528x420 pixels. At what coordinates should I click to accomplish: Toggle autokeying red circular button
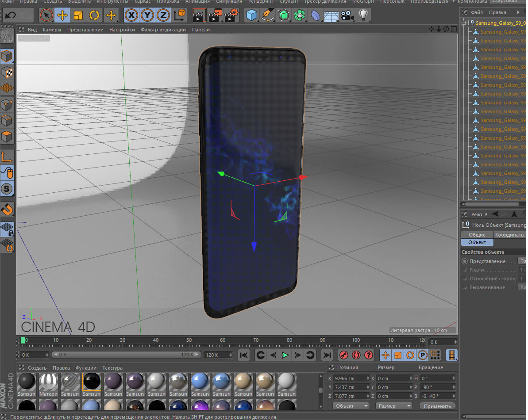pyautogui.click(x=356, y=355)
